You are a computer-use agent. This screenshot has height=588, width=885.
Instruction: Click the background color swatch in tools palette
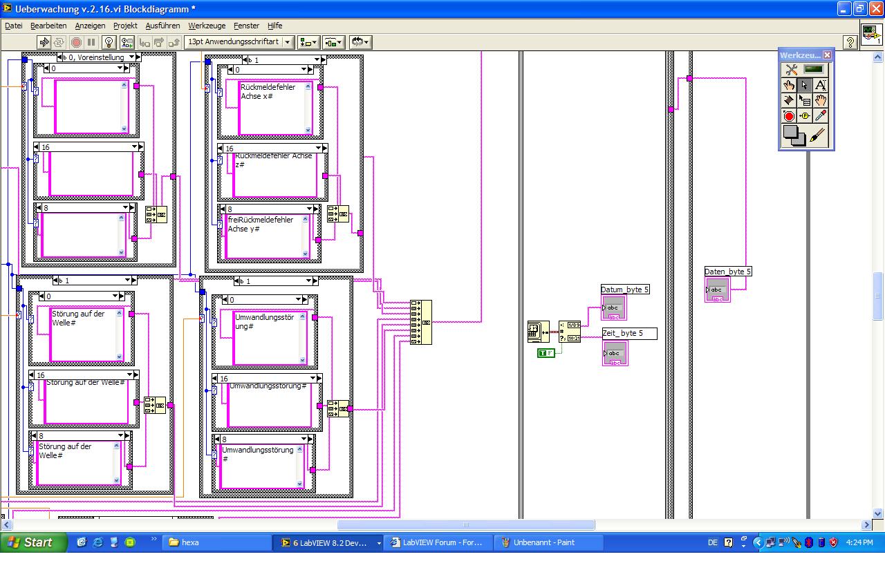[800, 140]
